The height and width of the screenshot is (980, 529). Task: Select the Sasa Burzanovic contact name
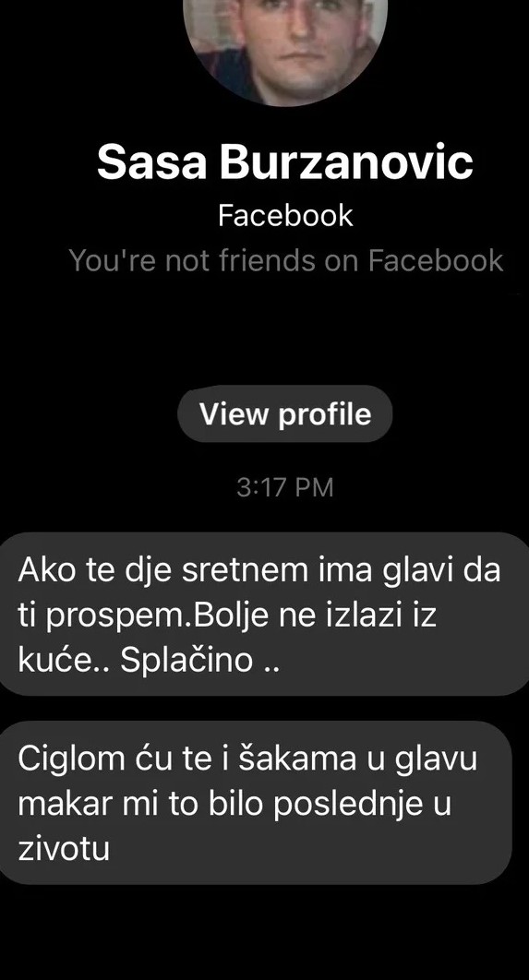point(285,161)
